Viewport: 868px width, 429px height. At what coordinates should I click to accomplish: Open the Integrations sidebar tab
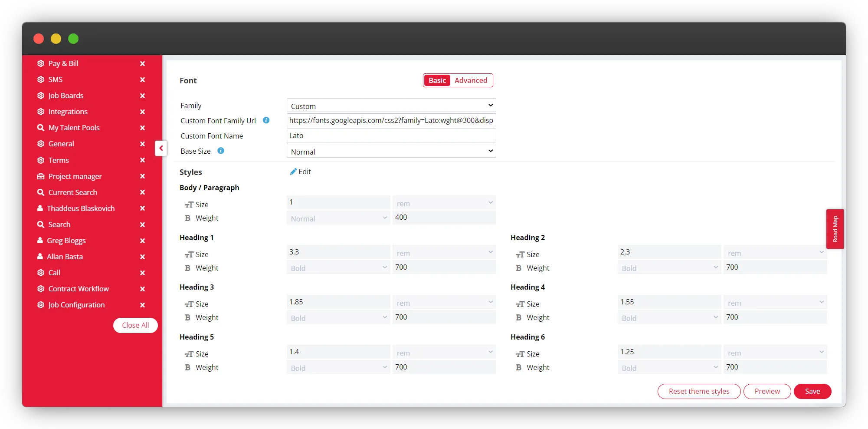68,112
